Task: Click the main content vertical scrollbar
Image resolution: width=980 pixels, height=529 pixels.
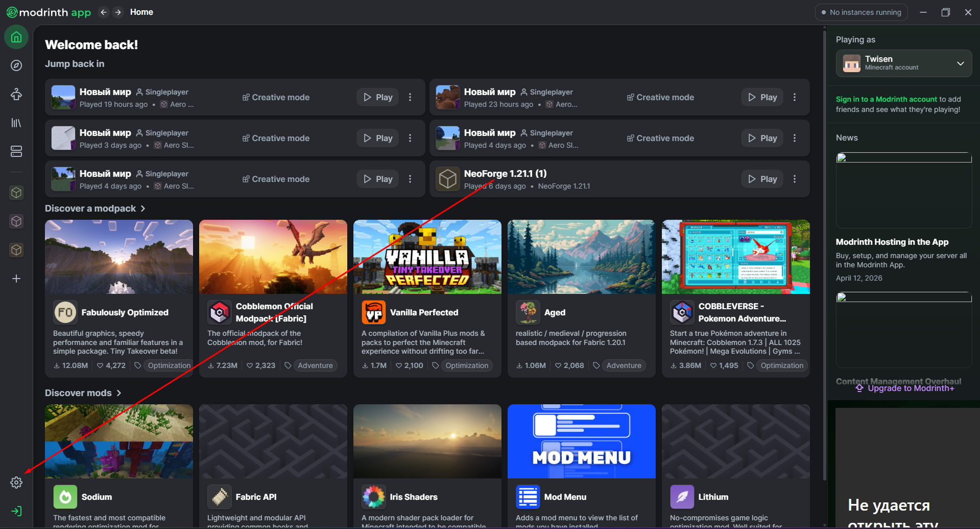Action: tap(824, 256)
